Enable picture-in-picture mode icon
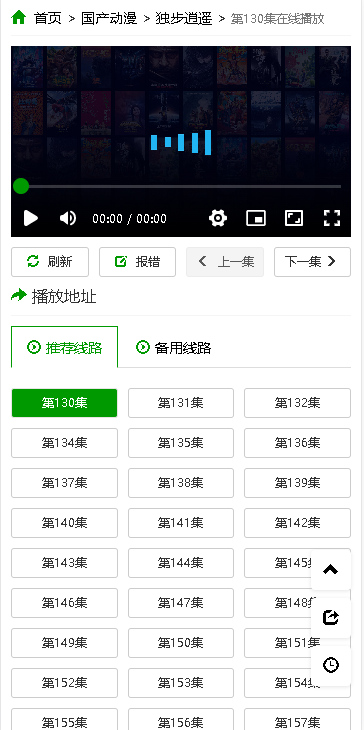This screenshot has width=364, height=730. tap(256, 217)
